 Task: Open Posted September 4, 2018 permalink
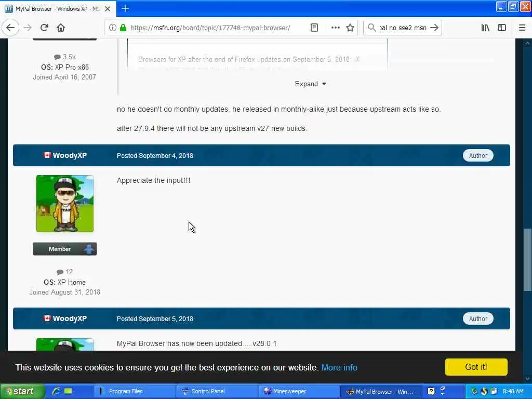(155, 156)
